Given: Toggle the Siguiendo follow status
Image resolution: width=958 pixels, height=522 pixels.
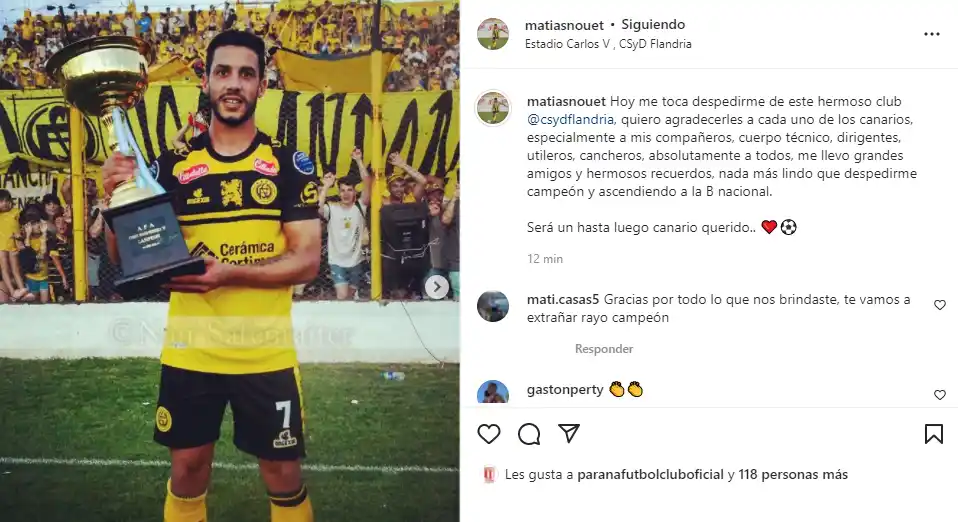Looking at the screenshot, I should (653, 24).
